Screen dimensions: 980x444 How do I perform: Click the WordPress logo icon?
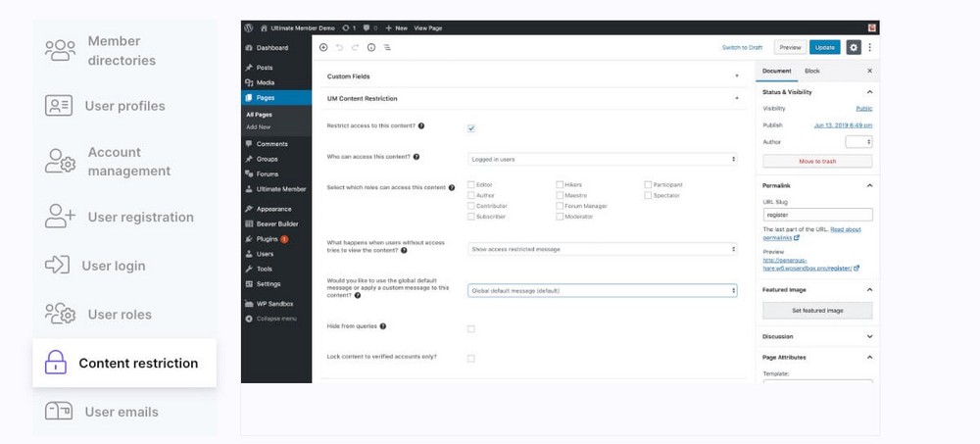248,28
